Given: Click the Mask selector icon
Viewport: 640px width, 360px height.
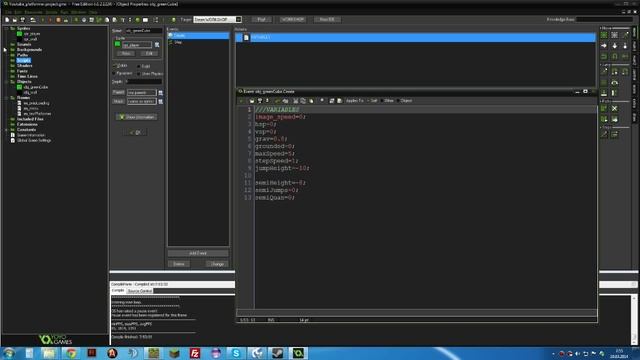Looking at the screenshot, I should 160,101.
